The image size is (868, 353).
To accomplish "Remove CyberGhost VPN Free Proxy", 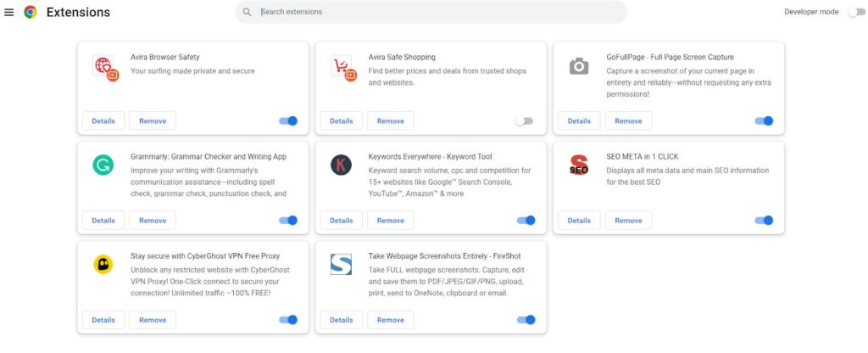I will pos(153,320).
